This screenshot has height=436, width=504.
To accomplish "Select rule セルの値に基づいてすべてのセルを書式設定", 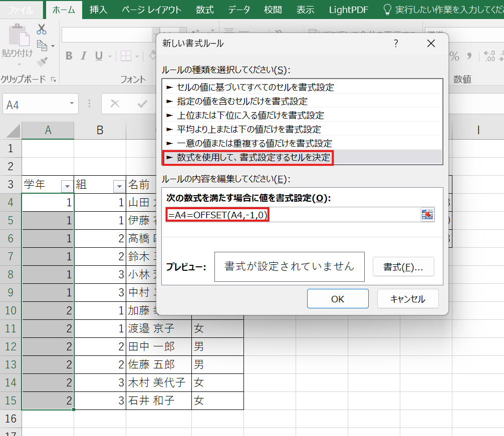I will pyautogui.click(x=302, y=87).
